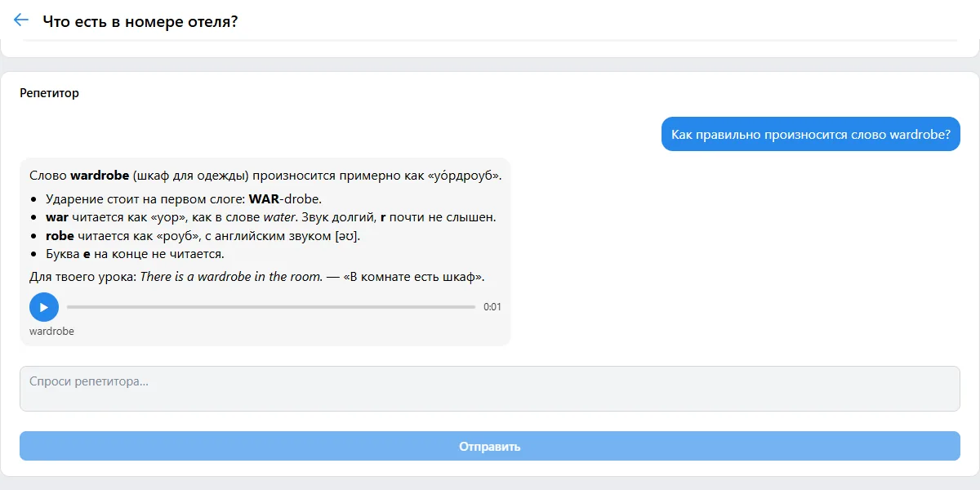The height and width of the screenshot is (490, 980).
Task: Click the 'Спроси репетитора...' input field
Action: [x=490, y=389]
